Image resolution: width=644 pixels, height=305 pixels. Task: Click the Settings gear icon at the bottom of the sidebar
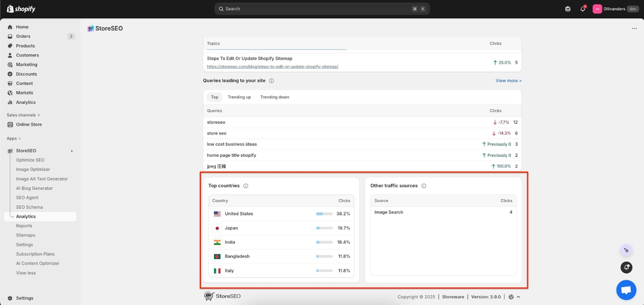[x=10, y=298]
